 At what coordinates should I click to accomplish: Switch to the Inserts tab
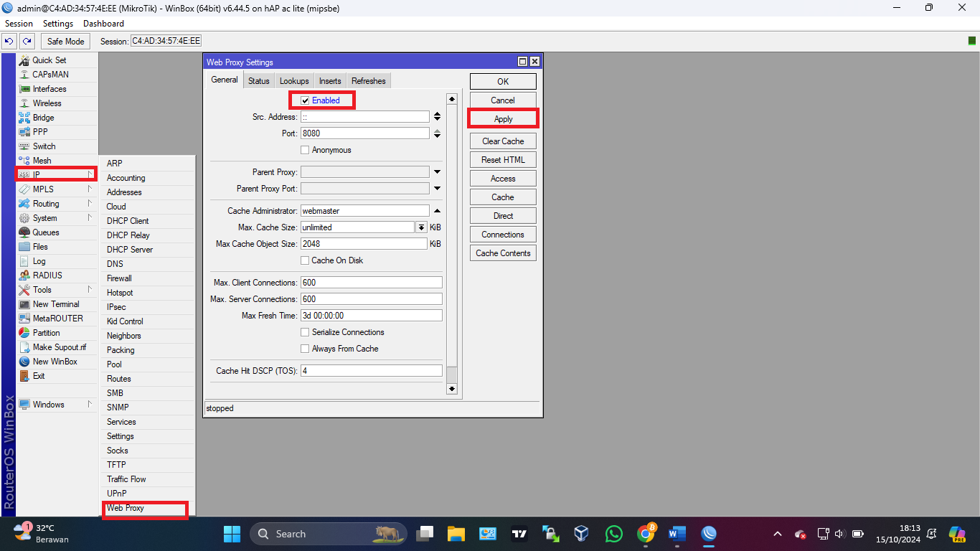coord(330,81)
